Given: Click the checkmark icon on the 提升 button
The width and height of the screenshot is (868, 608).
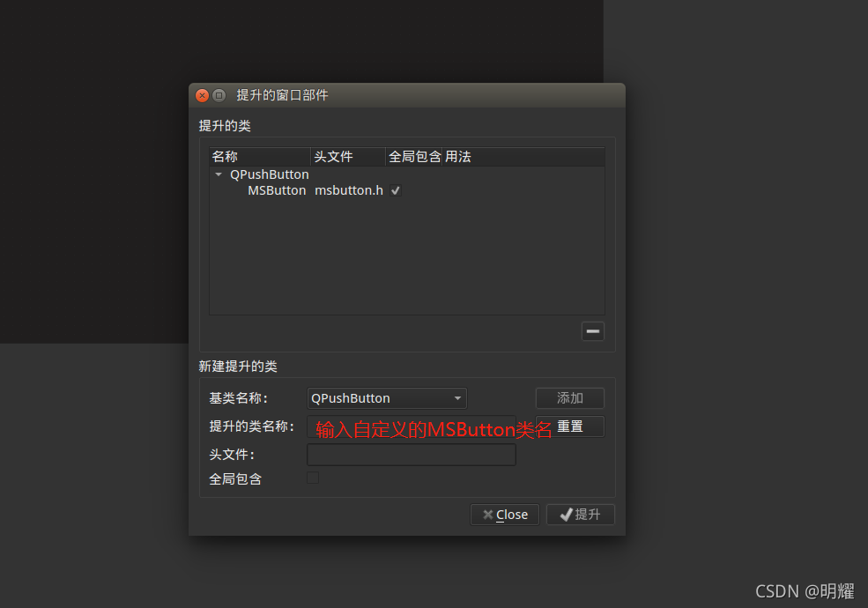Looking at the screenshot, I should 565,515.
